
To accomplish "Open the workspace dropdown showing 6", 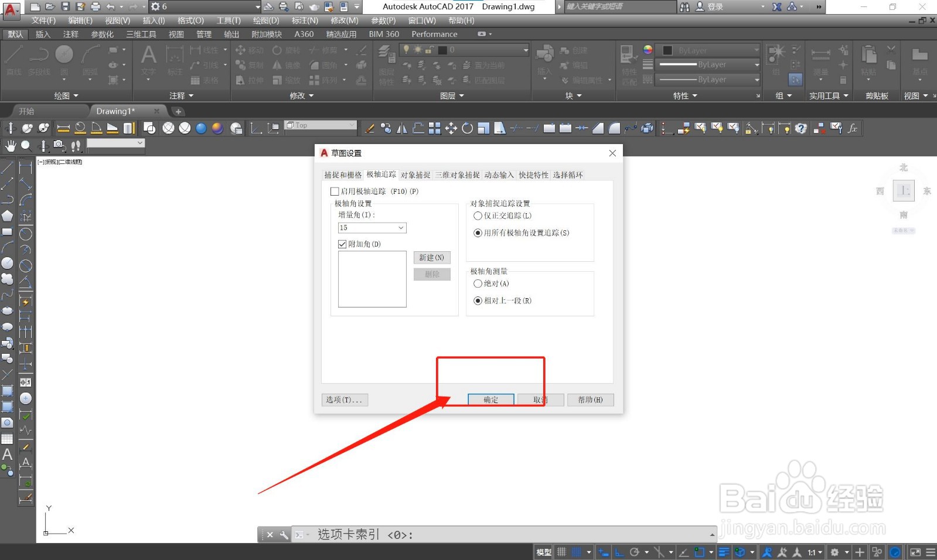I will [x=205, y=6].
